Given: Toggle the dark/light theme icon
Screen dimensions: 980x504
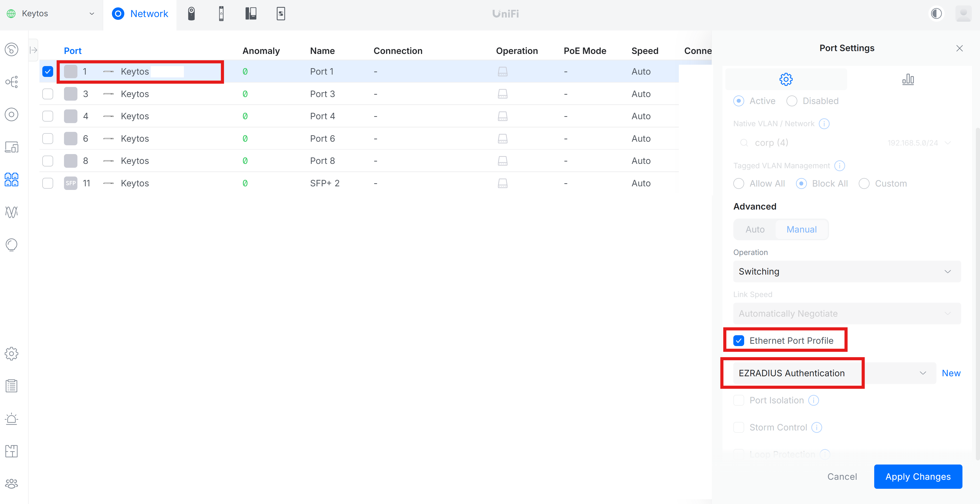Looking at the screenshot, I should click(x=936, y=14).
